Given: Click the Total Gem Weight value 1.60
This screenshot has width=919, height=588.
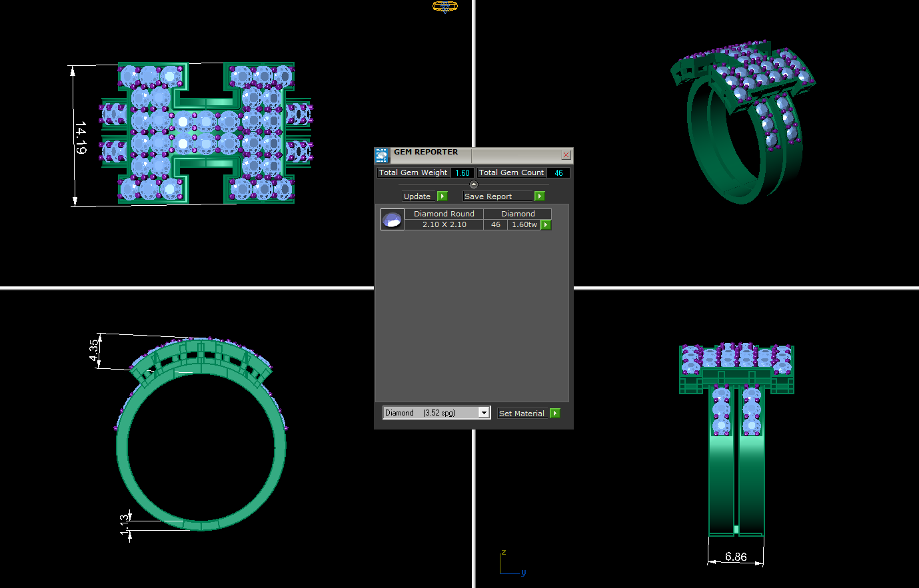Looking at the screenshot, I should [462, 173].
